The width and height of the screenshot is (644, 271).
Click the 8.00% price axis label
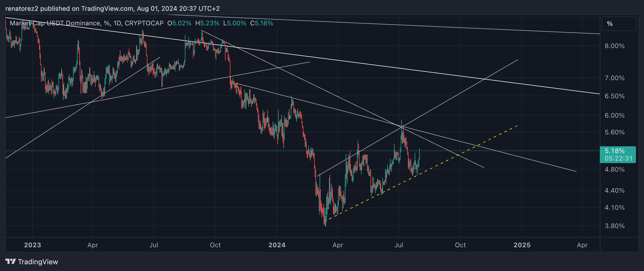615,46
